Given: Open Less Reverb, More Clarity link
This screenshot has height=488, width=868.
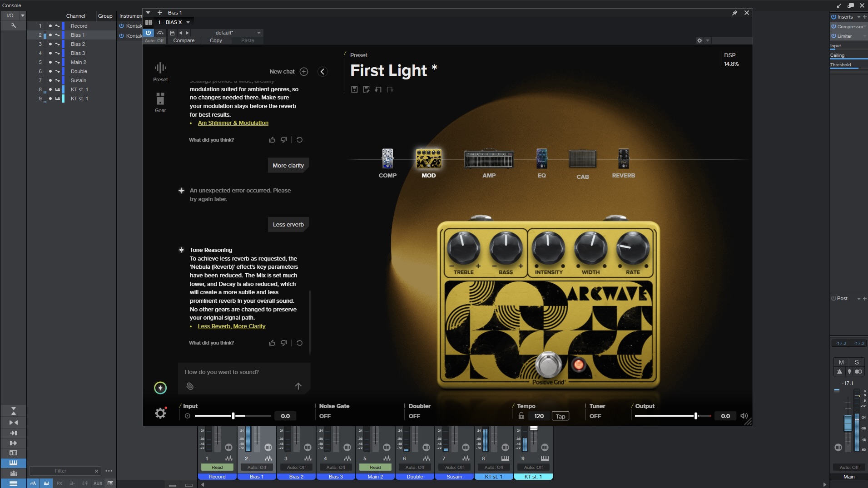Looking at the screenshot, I should click(x=231, y=326).
